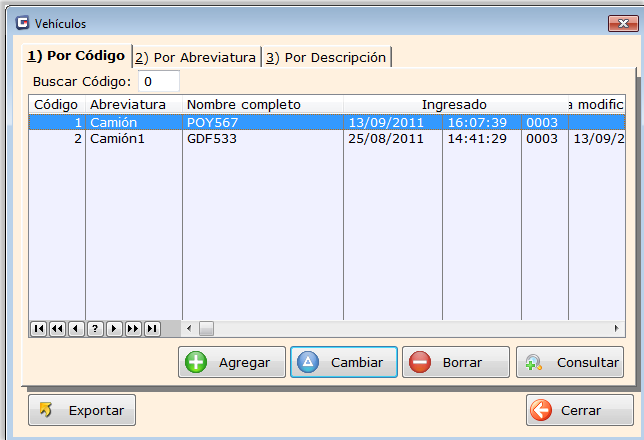Click the Exportar button
This screenshot has height=440, width=644.
82,410
